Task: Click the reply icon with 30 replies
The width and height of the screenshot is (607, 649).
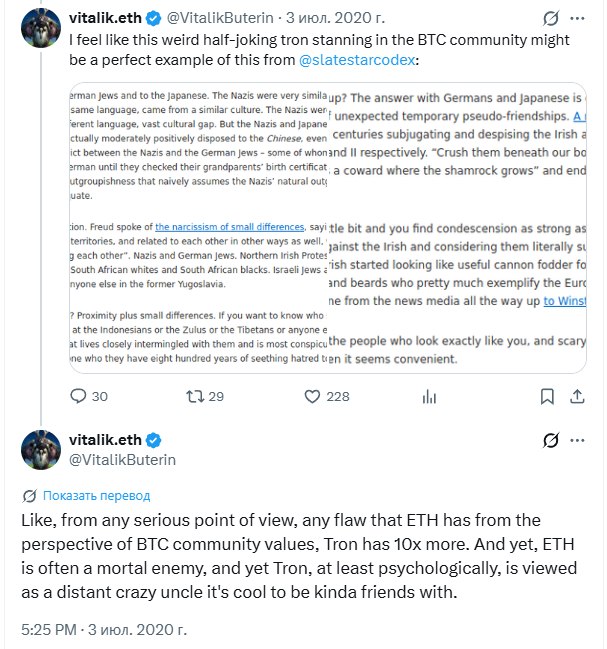Action: [78, 396]
